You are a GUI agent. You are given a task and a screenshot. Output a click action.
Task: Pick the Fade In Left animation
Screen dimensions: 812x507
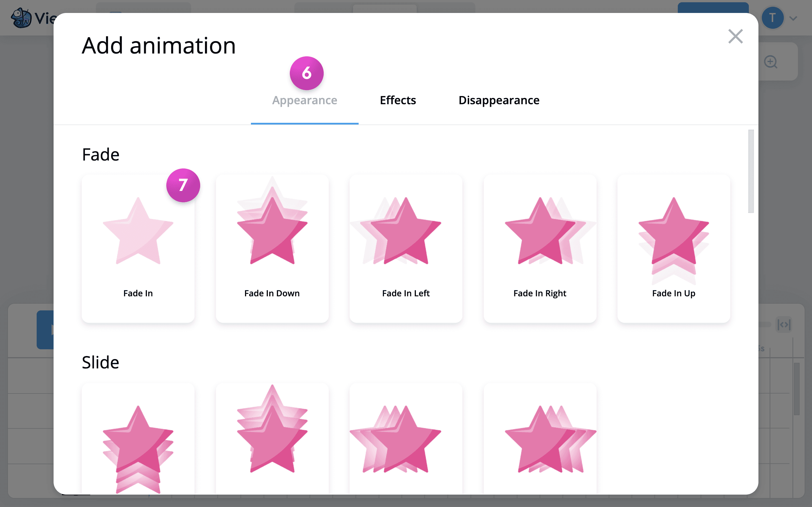406,248
